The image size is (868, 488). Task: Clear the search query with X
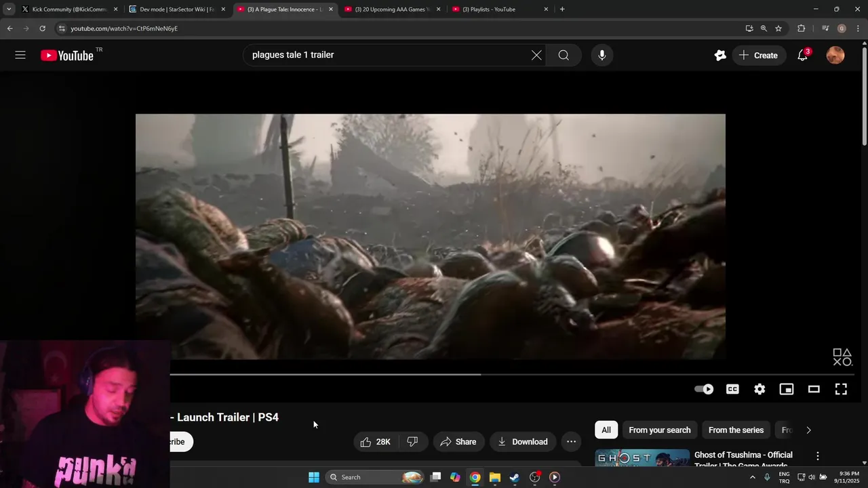[x=536, y=56]
